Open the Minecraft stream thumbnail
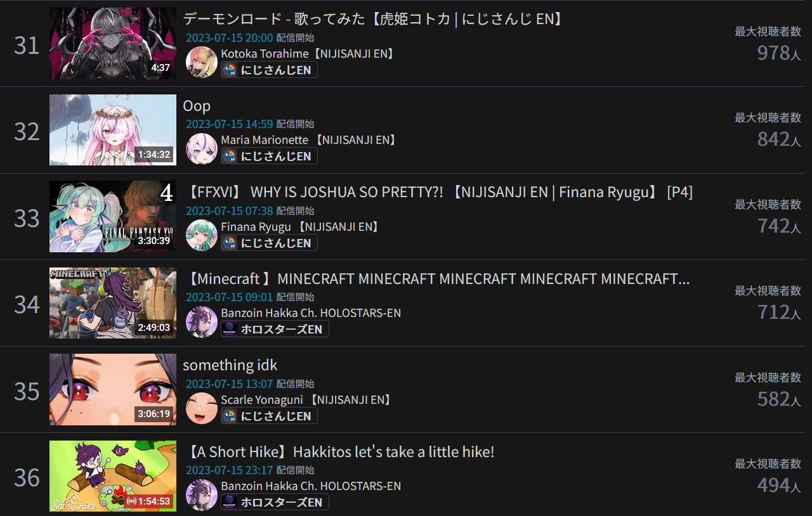812x516 pixels. point(113,303)
